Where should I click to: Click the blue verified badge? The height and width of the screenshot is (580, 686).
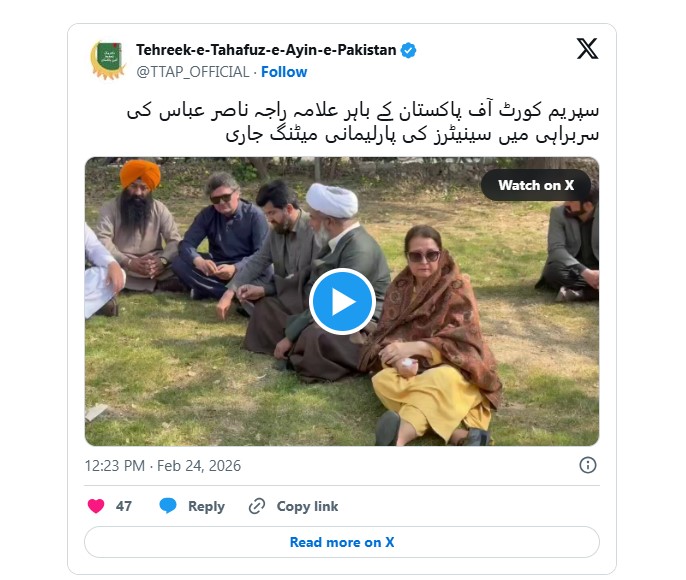[x=409, y=50]
